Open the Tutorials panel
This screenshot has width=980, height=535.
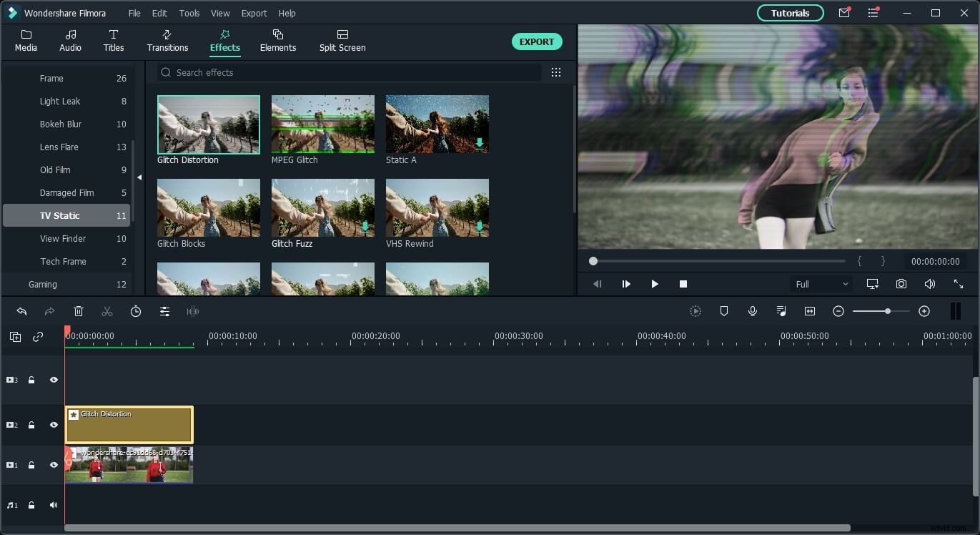(790, 12)
